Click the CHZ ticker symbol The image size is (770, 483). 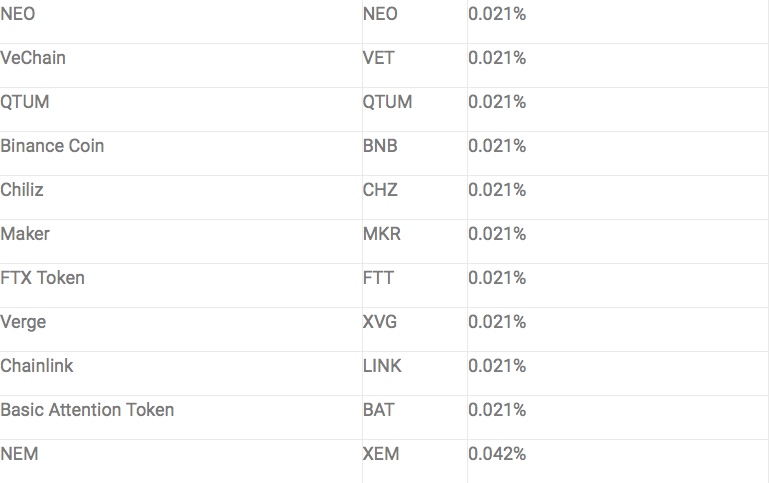pos(380,190)
